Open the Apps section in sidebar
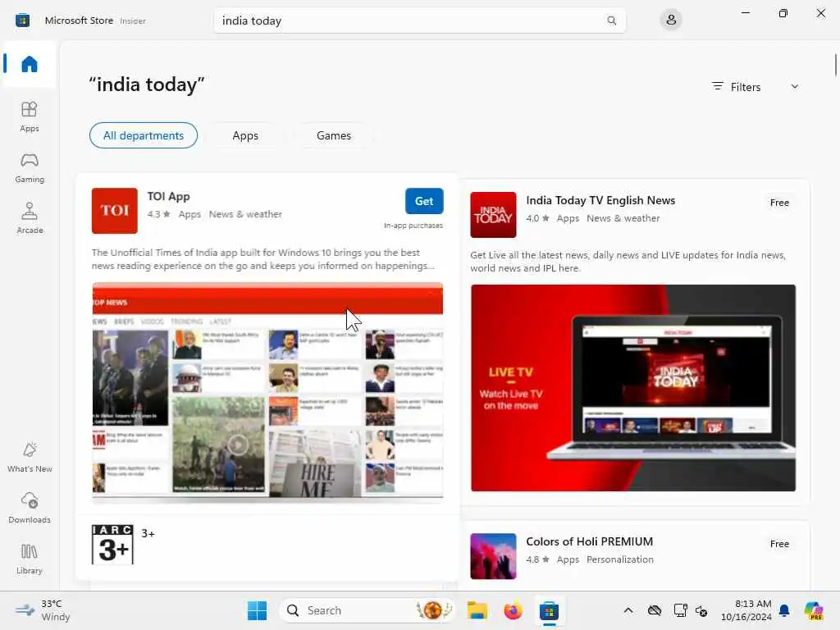Image resolution: width=840 pixels, height=630 pixels. [x=30, y=116]
